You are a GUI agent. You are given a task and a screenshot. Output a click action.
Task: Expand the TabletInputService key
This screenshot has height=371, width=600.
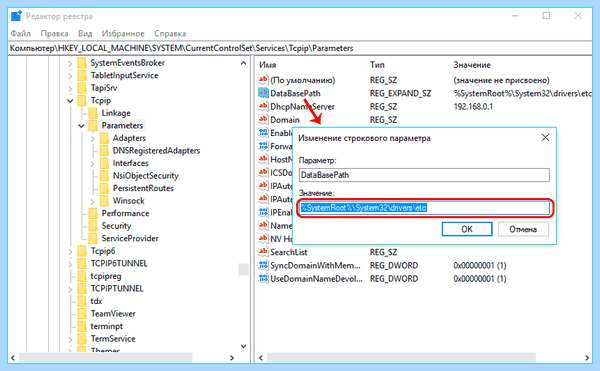(x=70, y=76)
